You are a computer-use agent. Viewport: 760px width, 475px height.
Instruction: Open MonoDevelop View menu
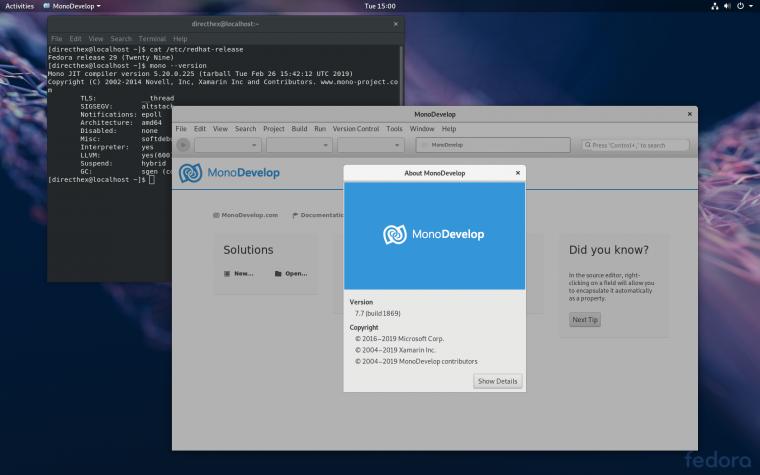point(220,128)
